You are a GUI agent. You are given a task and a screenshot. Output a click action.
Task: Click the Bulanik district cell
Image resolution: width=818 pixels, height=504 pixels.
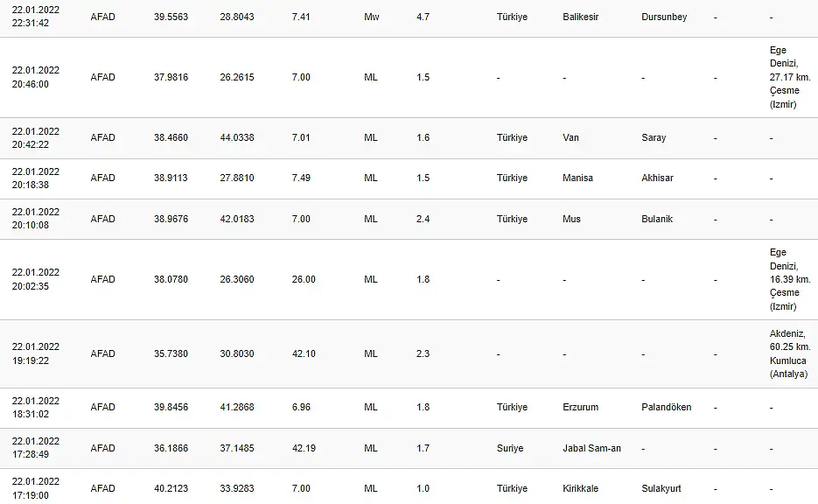pyautogui.click(x=657, y=219)
